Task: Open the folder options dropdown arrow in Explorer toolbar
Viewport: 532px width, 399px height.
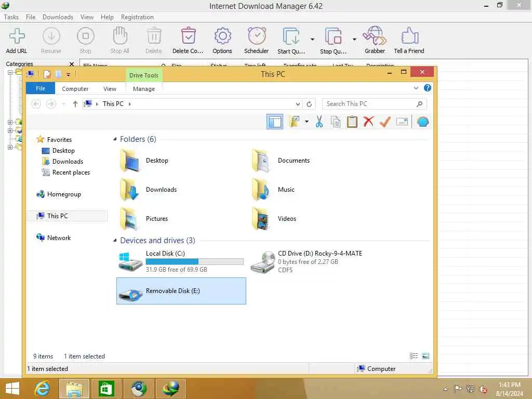Action: point(307,122)
